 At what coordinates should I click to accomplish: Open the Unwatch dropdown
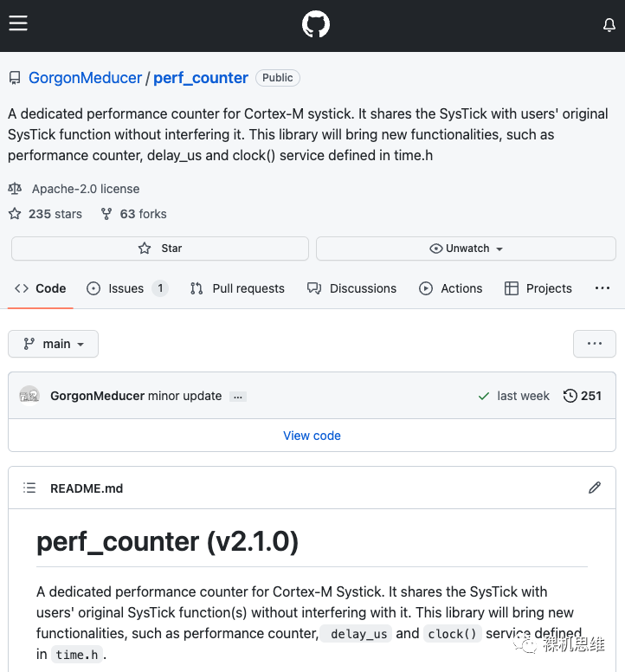(x=466, y=249)
